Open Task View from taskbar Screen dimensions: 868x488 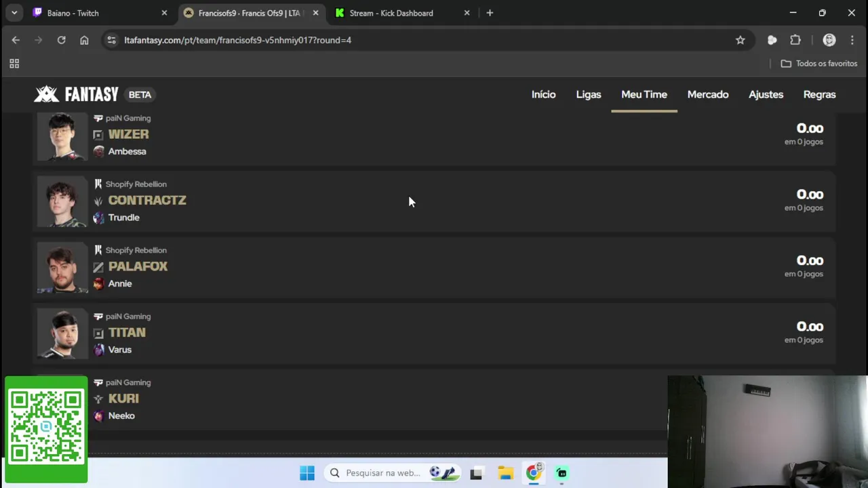coord(476,473)
